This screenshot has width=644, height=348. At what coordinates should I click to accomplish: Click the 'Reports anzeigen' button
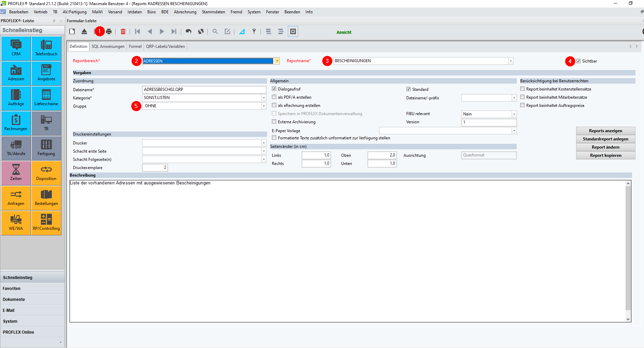(605, 131)
